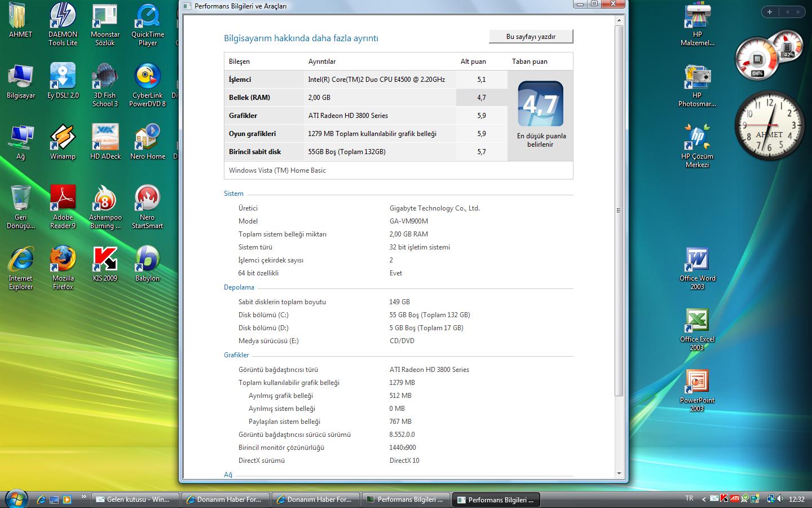The height and width of the screenshot is (508, 812).
Task: Click the sidebar add gadget plus button
Action: coord(770,12)
